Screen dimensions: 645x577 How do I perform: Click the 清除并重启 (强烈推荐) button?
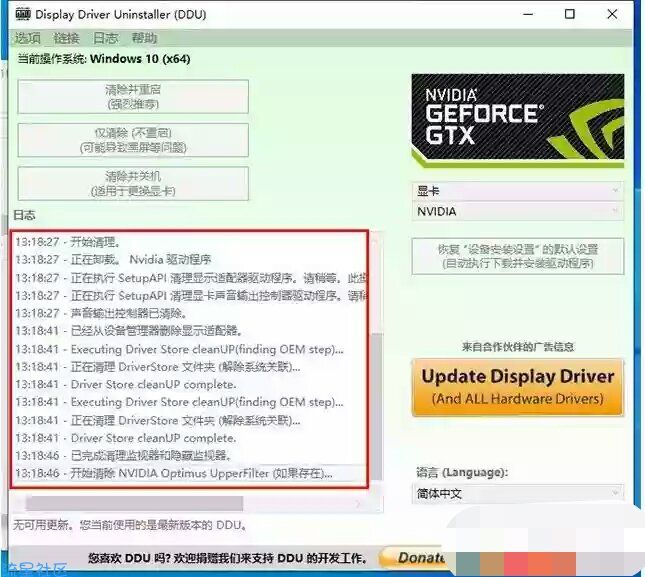[133, 97]
